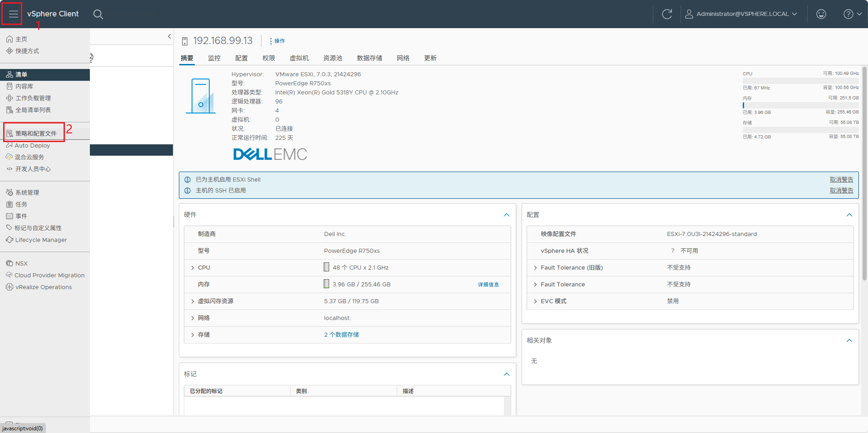Switch to the 虚拟机 tab
This screenshot has width=868, height=433.
pyautogui.click(x=299, y=58)
